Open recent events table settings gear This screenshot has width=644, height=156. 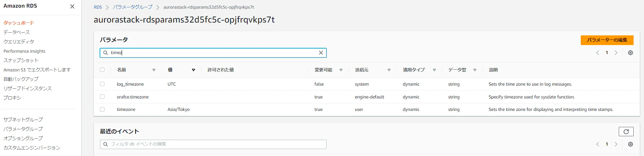(x=631, y=144)
